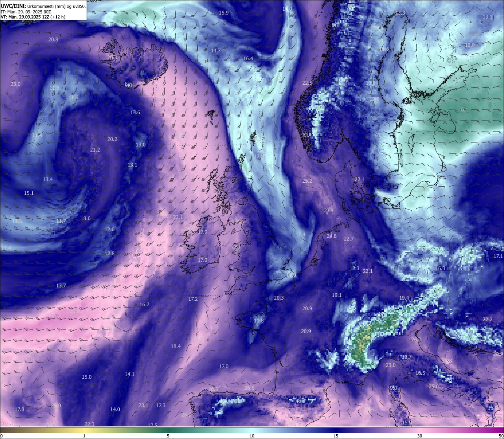This screenshot has height=439, width=504.
Task: Click the 11.8 value over Brittany
Action: click(x=259, y=320)
